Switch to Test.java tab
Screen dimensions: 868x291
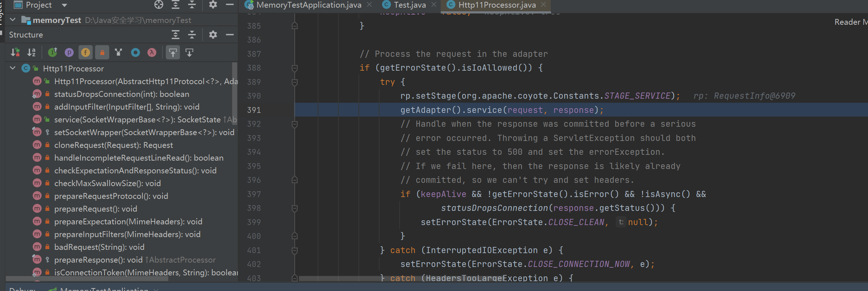(x=409, y=5)
